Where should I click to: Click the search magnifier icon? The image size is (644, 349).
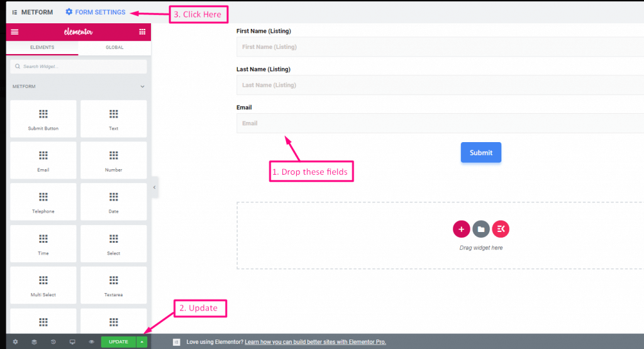[18, 66]
